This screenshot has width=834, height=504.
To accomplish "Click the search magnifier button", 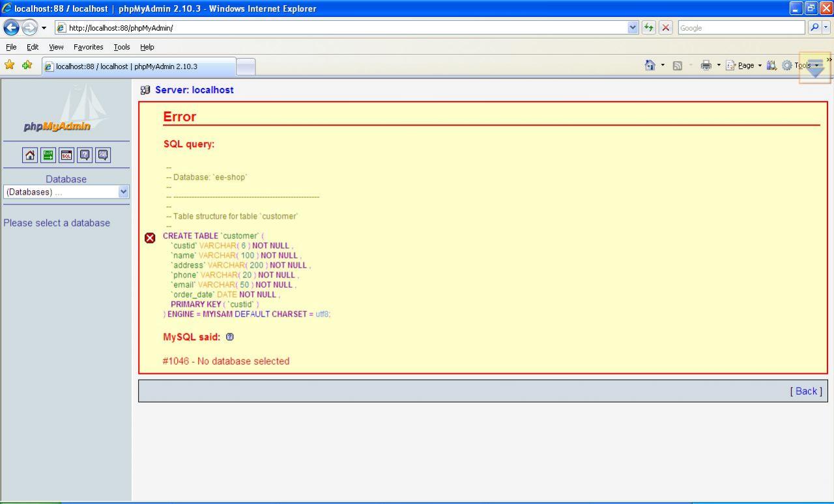I will pos(814,27).
